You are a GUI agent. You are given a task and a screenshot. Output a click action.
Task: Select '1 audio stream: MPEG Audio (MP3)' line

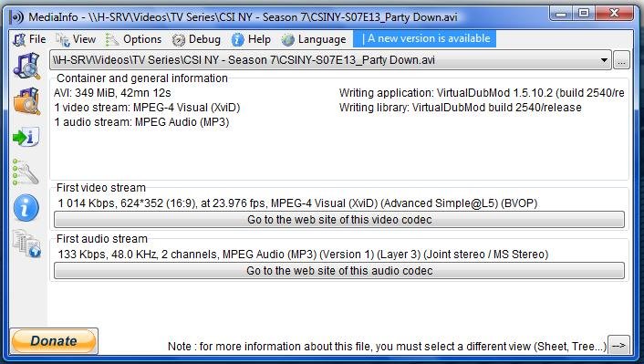point(141,122)
